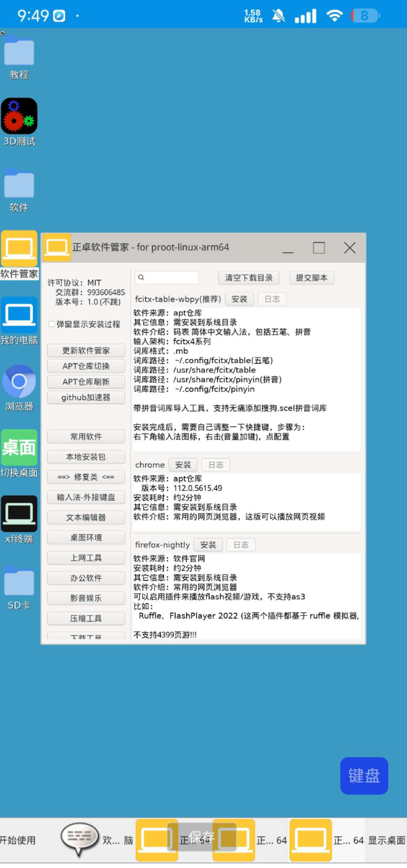Click github加速器 button
Image resolution: width=407 pixels, height=868 pixels.
click(x=86, y=397)
